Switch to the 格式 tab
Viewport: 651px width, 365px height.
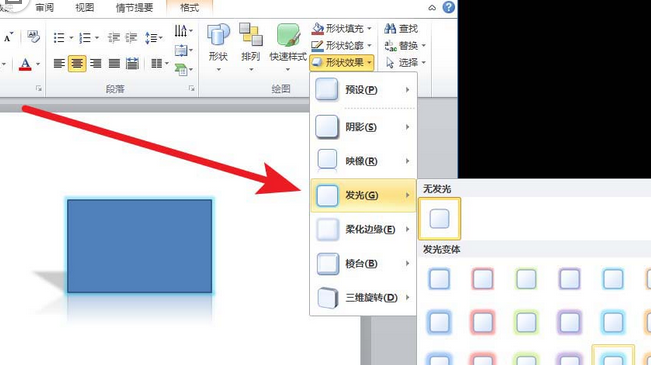(x=189, y=7)
